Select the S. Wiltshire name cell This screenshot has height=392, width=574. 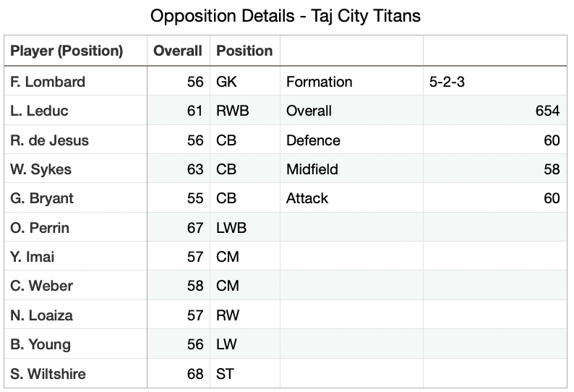(x=75, y=374)
